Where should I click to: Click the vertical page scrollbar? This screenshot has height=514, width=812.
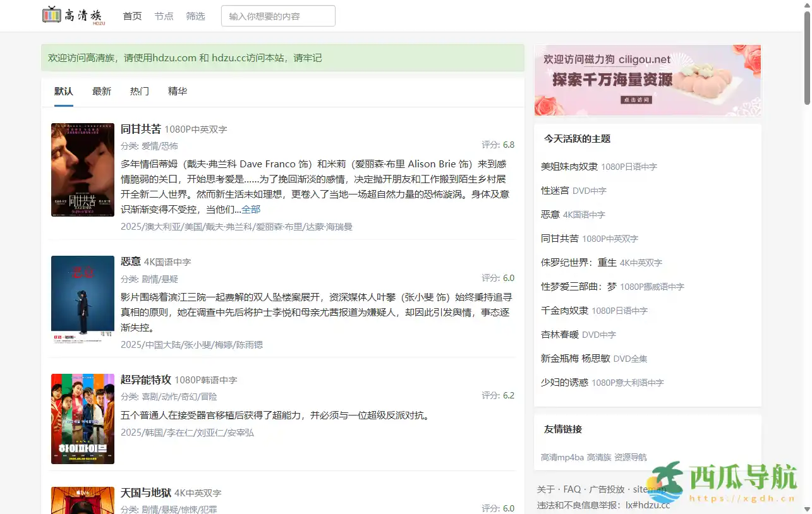tap(807, 57)
